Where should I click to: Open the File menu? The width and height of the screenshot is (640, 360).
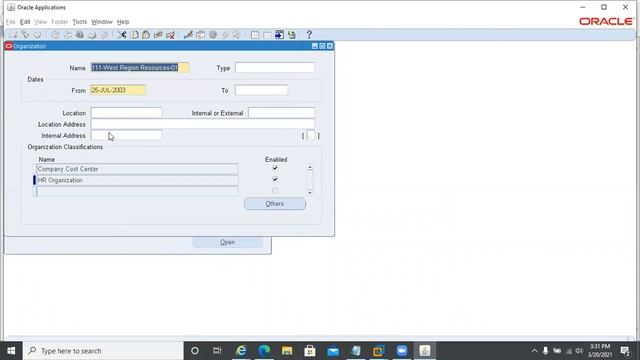[x=11, y=22]
